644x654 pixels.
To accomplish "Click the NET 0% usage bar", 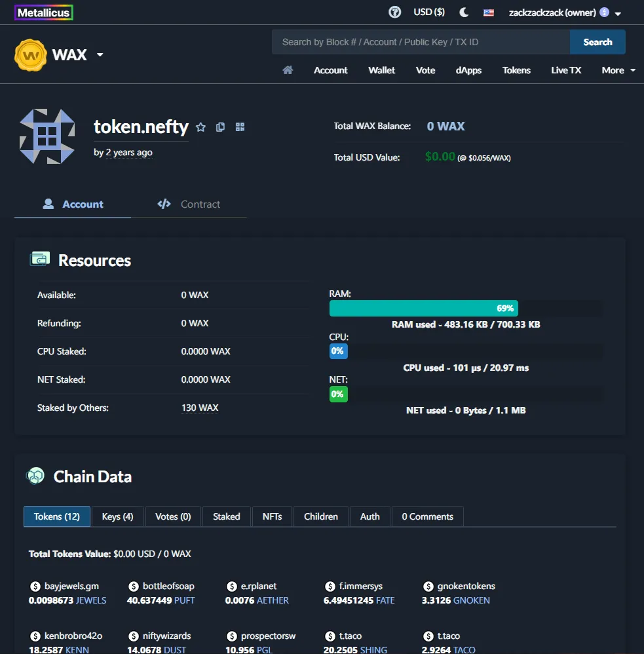I will [338, 394].
